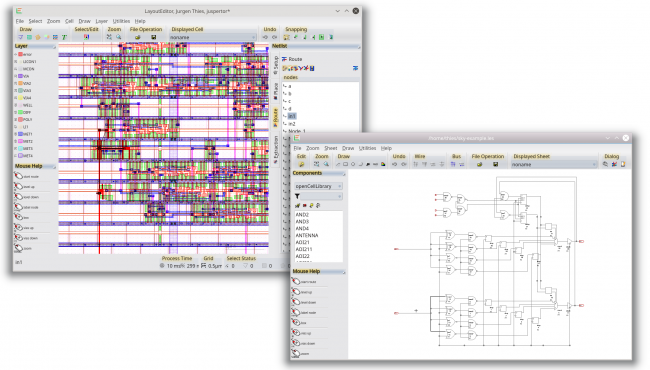Click the open file icon in schematic editor

479,164
